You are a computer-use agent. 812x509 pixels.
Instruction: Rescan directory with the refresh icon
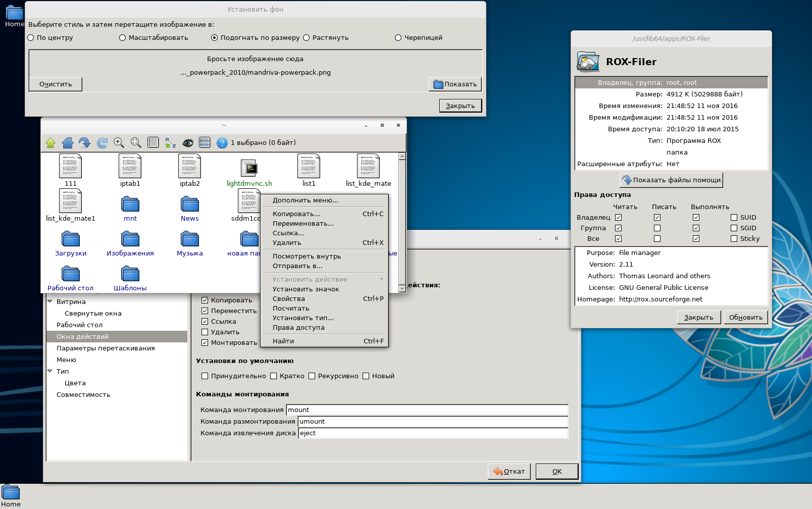tap(102, 143)
